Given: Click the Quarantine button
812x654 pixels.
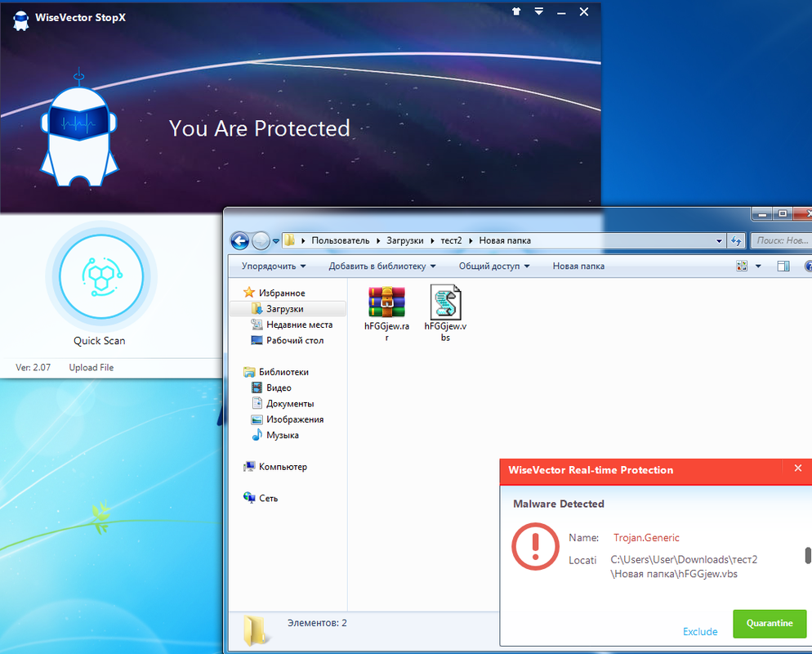Looking at the screenshot, I should pos(770,624).
